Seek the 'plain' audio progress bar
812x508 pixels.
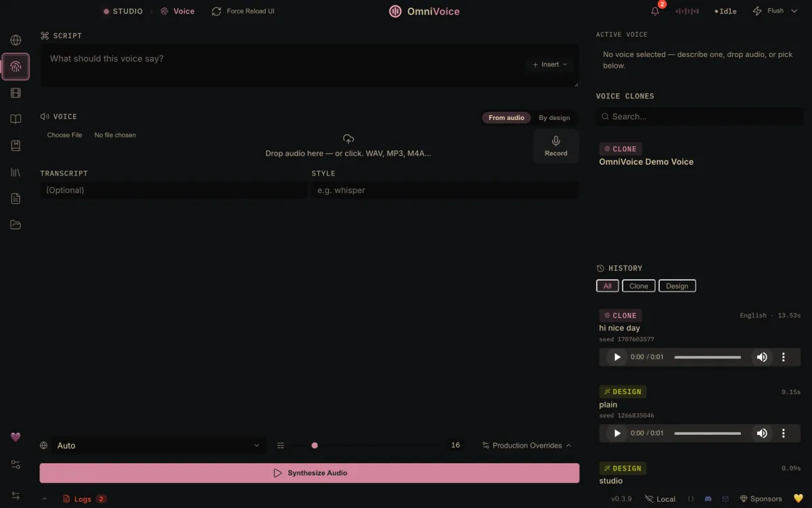[708, 433]
